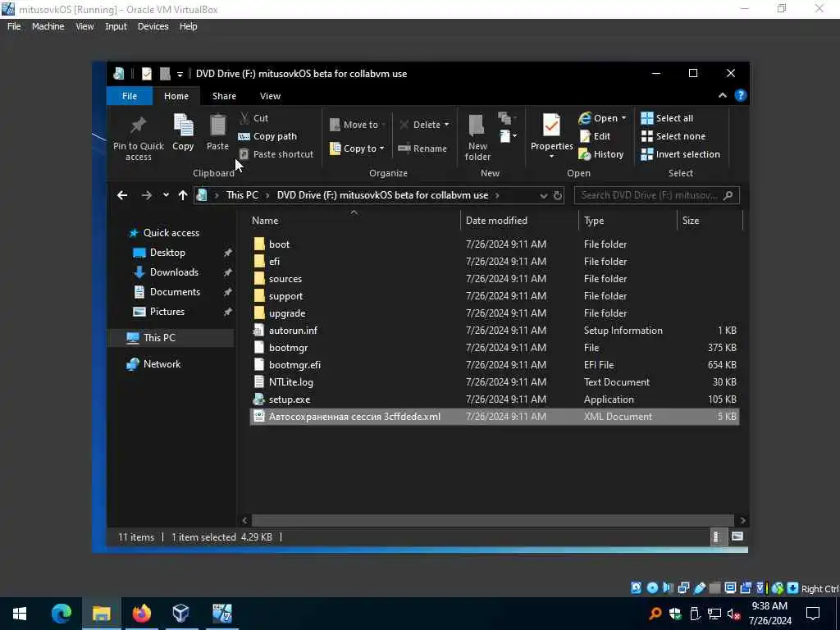
Task: Click the Search DVD Drive field
Action: point(656,195)
